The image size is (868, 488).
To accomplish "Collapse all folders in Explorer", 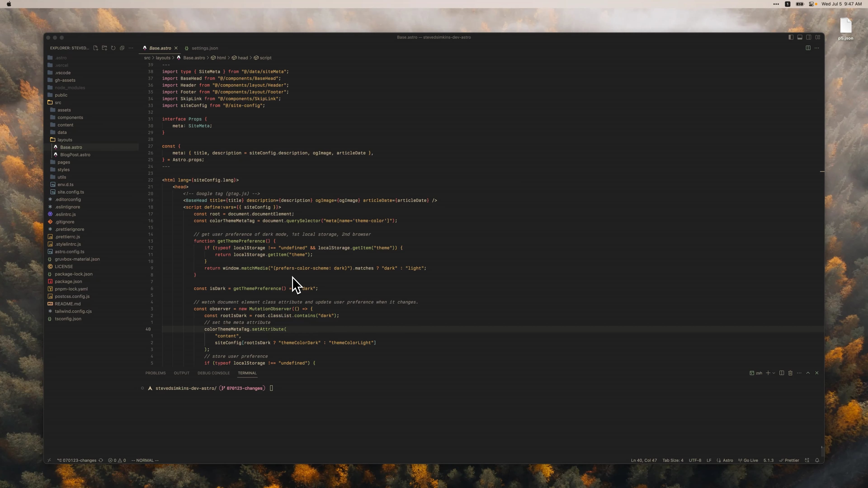I will (x=122, y=48).
